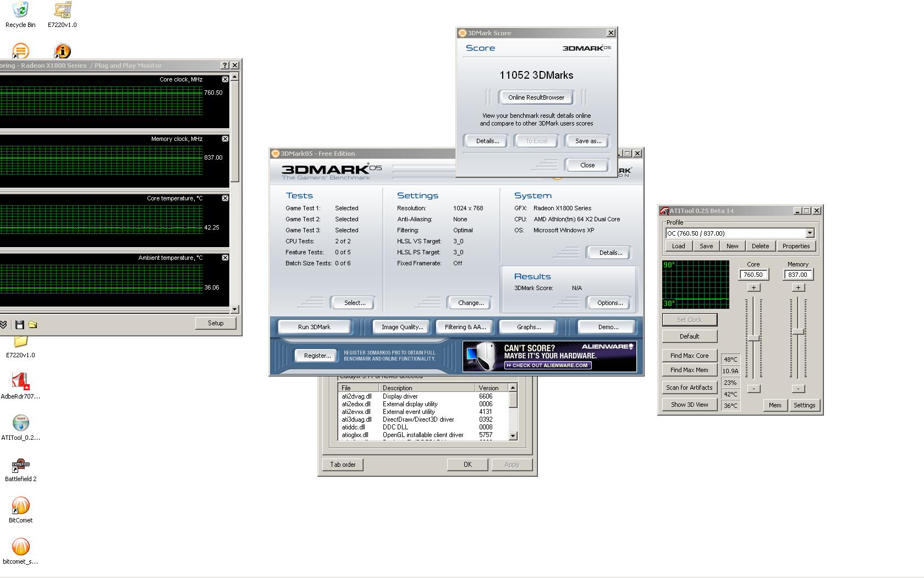Viewport: 924px width, 578px height.
Task: Click Scan for Artifacts button
Action: (x=690, y=388)
